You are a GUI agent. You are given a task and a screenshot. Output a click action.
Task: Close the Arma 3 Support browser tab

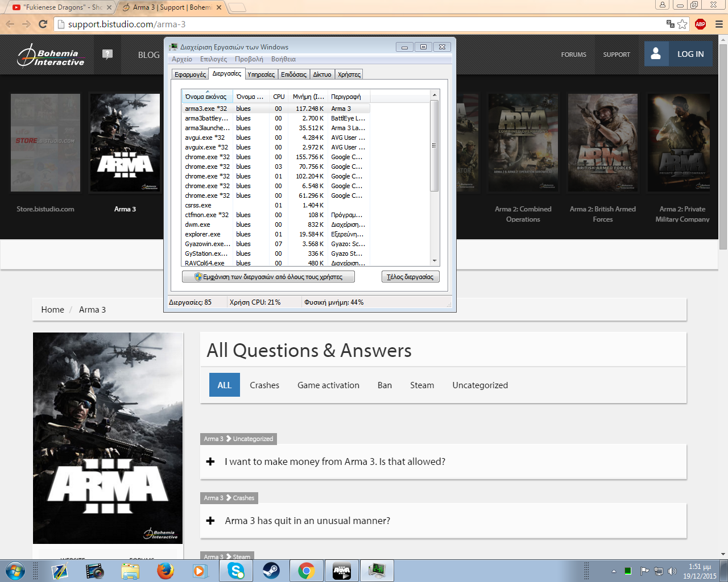point(219,7)
